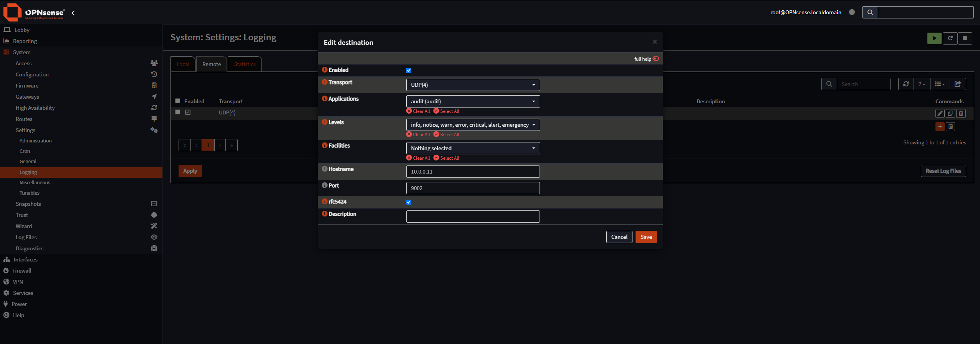This screenshot has width=980, height=344.
Task: Save the edited destination
Action: click(x=646, y=237)
